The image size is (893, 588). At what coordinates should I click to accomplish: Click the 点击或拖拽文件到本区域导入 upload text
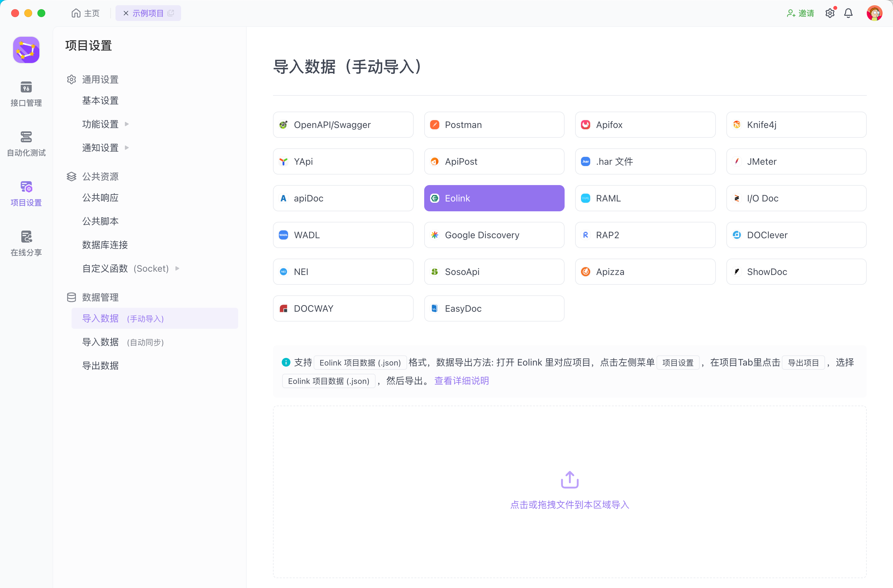coord(569,505)
